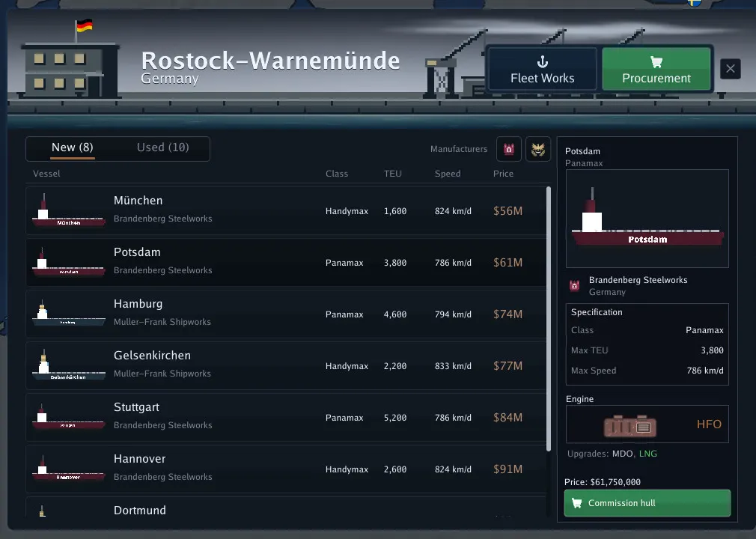Click the $91M price of Hannover

click(x=507, y=469)
